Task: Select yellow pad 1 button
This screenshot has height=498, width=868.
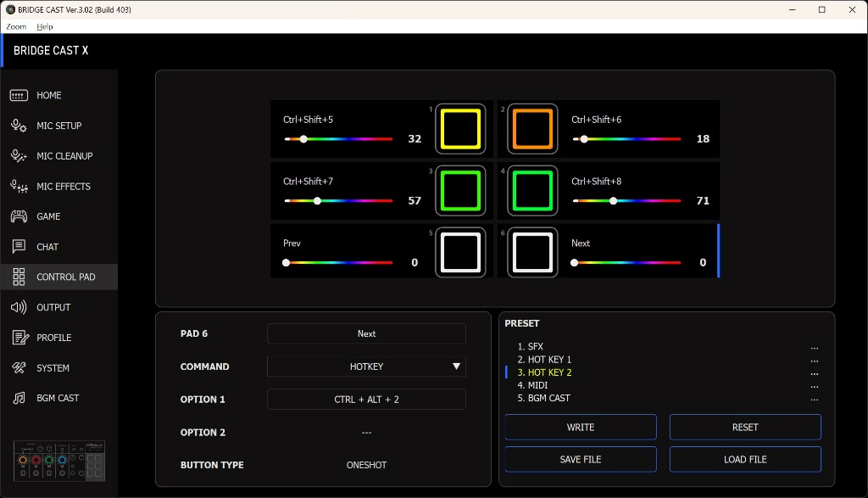Action: coord(460,129)
